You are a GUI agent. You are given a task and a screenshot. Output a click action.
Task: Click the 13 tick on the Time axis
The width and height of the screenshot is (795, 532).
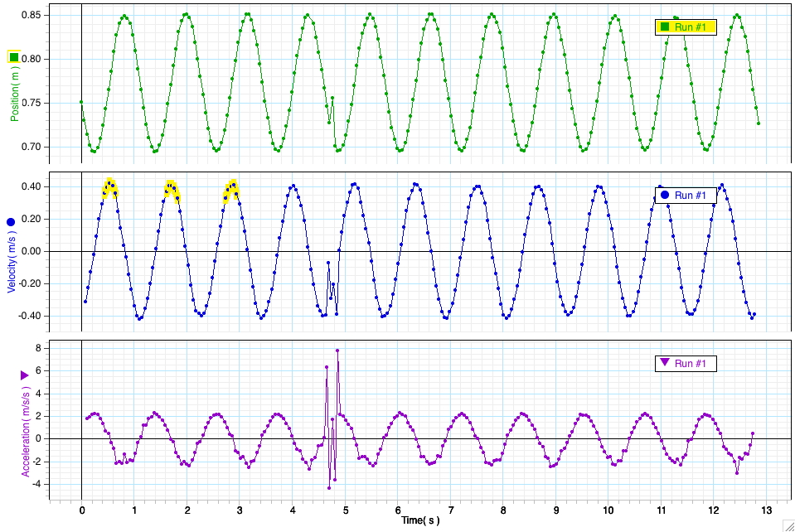click(767, 510)
